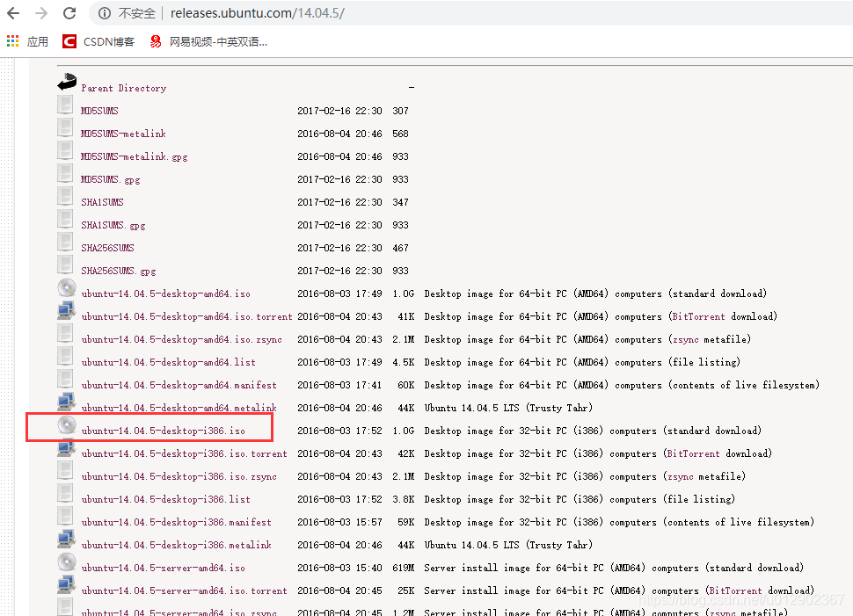Open the Parent Directory link
853x616 pixels.
pos(123,88)
